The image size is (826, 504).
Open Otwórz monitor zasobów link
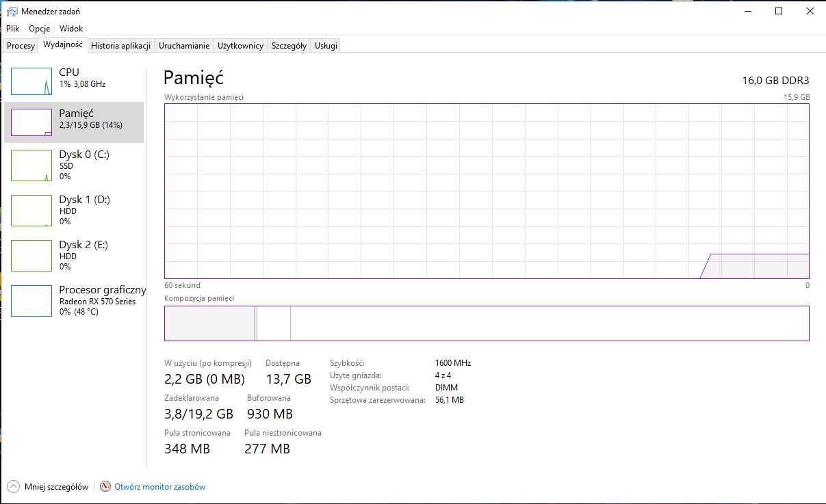point(160,487)
